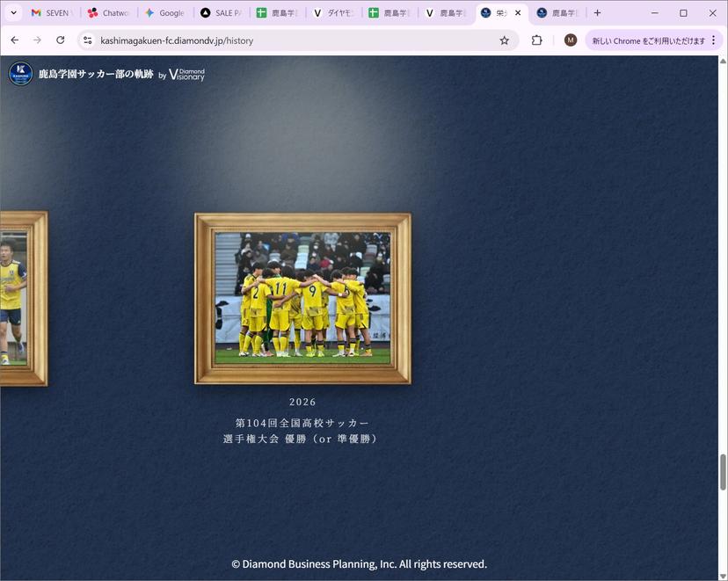728x581 pixels.
Task: Click the Kashima Gakuen crest logo in header
Action: (21, 74)
